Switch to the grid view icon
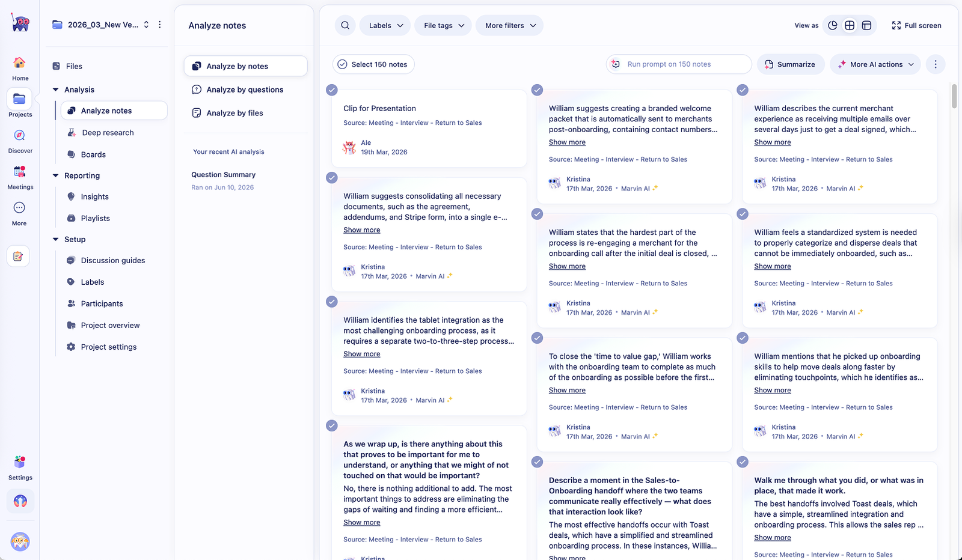Screen dimensions: 962x560 [850, 25]
